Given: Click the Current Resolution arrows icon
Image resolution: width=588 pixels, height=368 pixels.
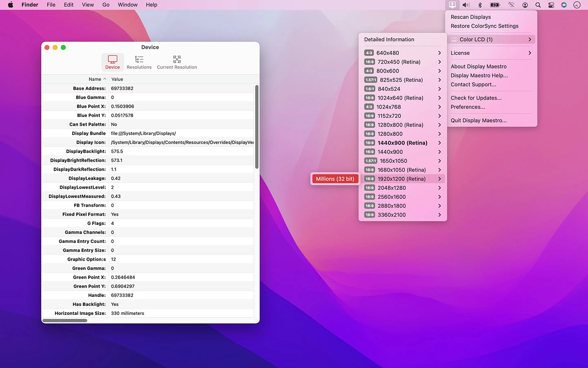Looking at the screenshot, I should click(x=176, y=59).
